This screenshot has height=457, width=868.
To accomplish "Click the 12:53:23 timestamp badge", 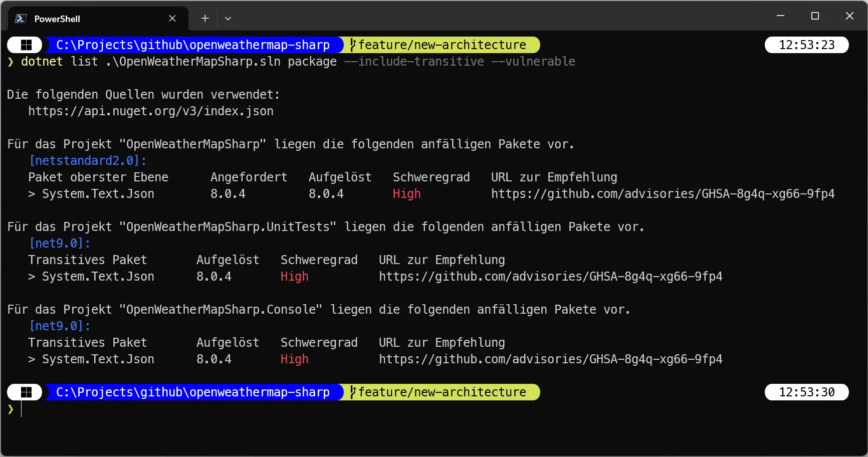I will (806, 45).
